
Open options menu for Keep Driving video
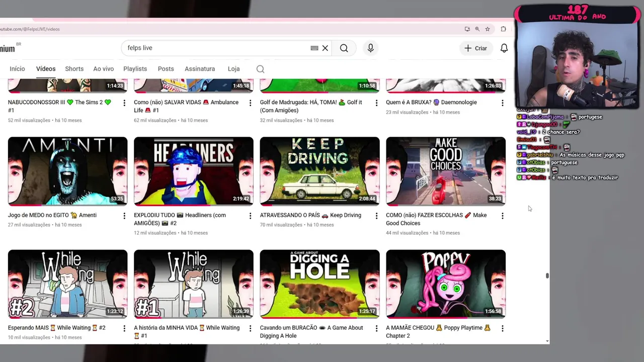point(376,216)
